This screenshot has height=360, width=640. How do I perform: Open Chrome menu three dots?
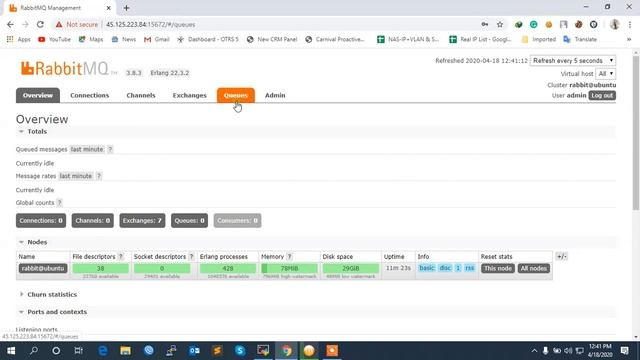tap(630, 24)
